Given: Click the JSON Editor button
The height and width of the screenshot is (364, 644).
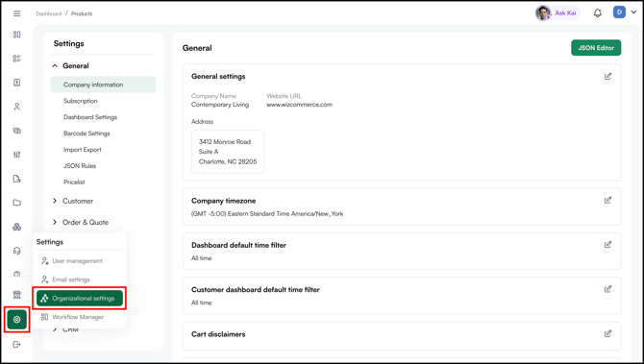Looking at the screenshot, I should pos(596,48).
